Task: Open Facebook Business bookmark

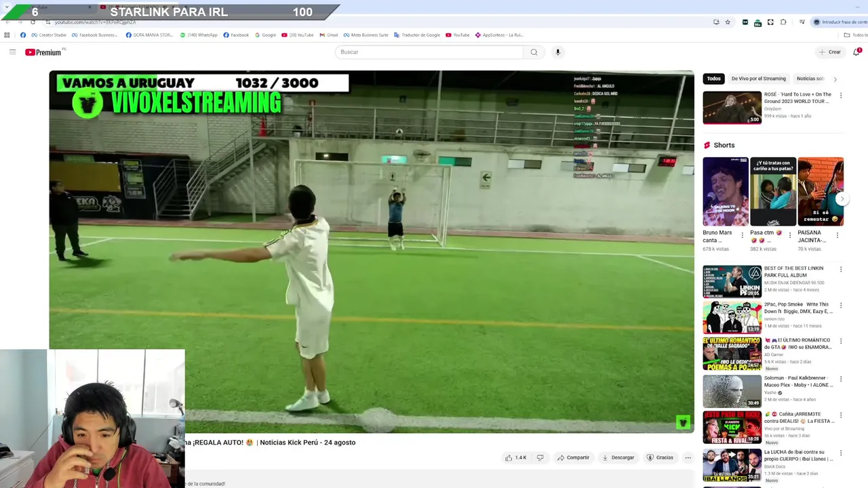Action: pyautogui.click(x=94, y=35)
